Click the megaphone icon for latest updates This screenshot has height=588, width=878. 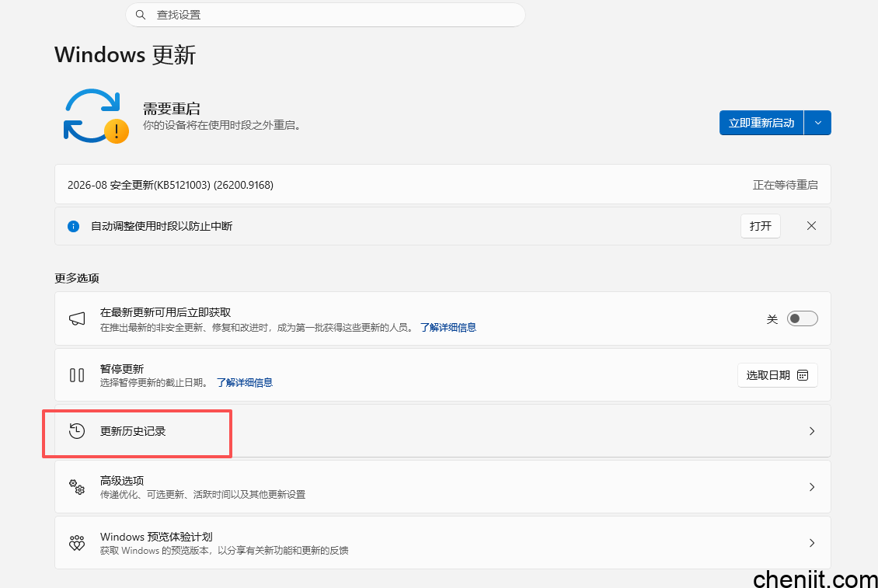click(x=77, y=318)
